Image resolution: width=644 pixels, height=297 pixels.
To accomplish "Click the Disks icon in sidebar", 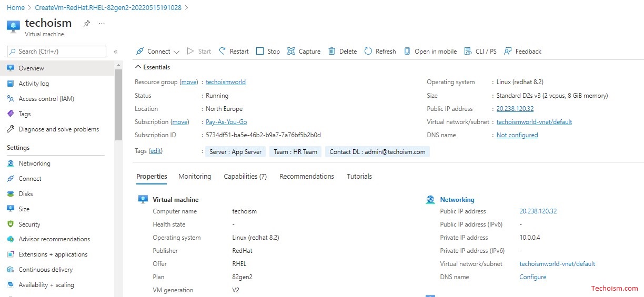I will click(10, 194).
